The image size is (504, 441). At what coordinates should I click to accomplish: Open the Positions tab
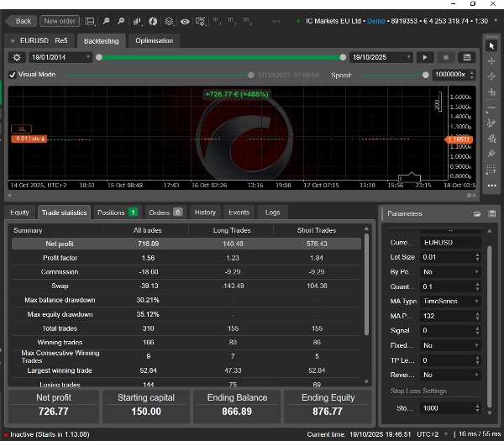[x=118, y=213]
